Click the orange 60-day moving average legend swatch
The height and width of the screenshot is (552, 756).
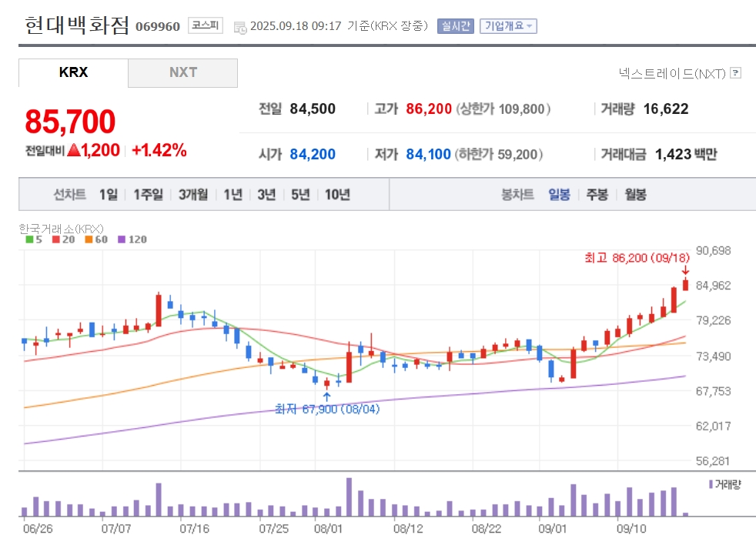(x=89, y=239)
